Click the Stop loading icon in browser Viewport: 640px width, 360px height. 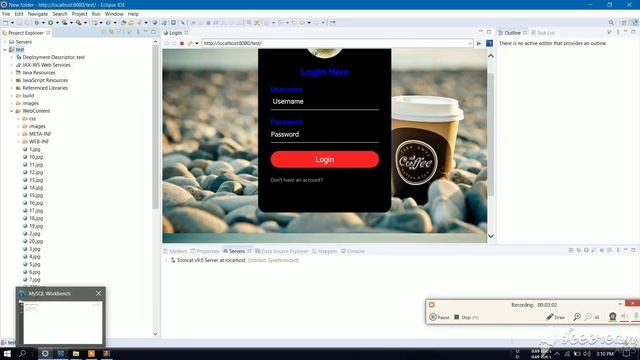point(182,43)
